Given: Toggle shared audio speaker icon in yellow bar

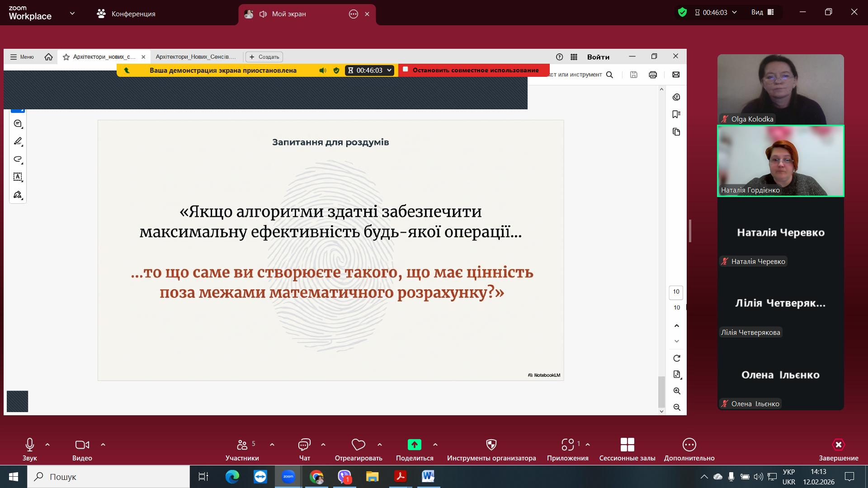Looking at the screenshot, I should tap(322, 70).
